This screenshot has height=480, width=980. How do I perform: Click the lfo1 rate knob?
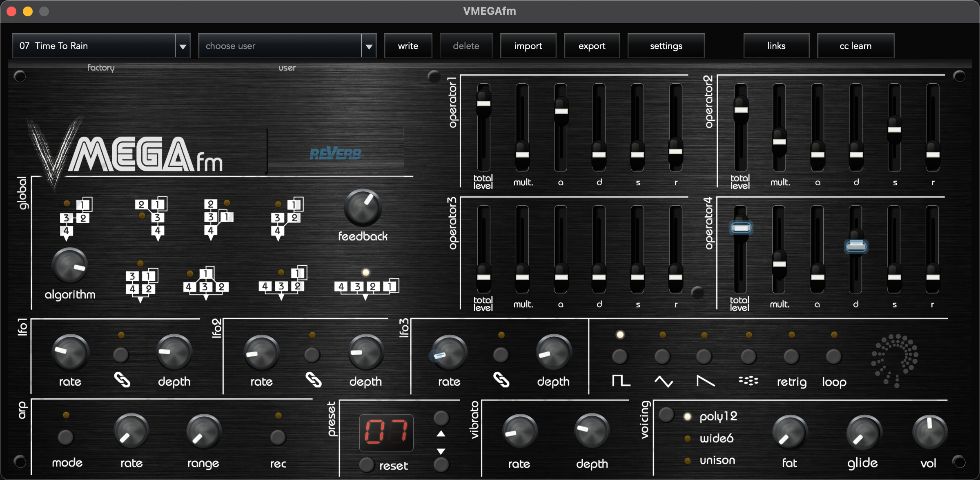(70, 352)
